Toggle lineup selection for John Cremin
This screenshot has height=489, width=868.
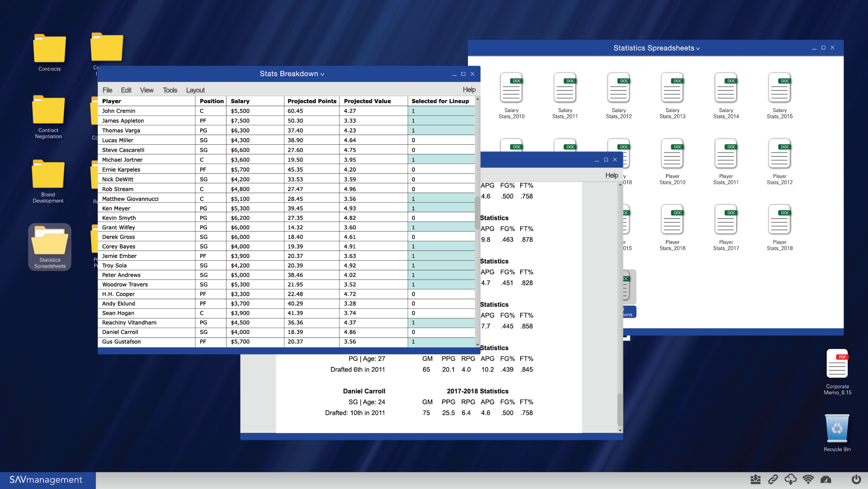tap(441, 111)
